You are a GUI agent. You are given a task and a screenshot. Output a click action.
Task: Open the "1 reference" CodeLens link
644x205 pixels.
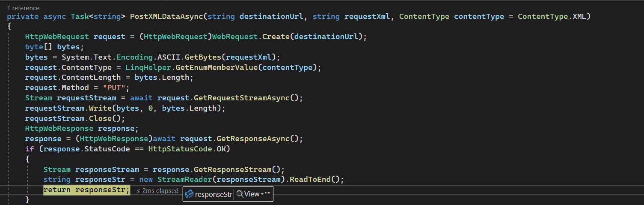point(23,8)
